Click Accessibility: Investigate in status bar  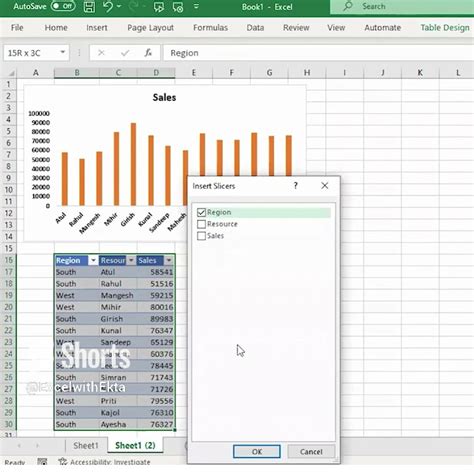click(x=104, y=462)
